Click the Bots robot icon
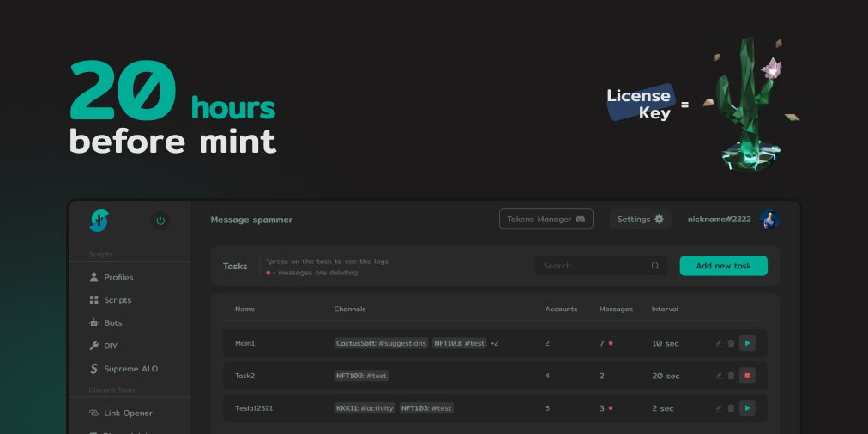 tap(93, 322)
